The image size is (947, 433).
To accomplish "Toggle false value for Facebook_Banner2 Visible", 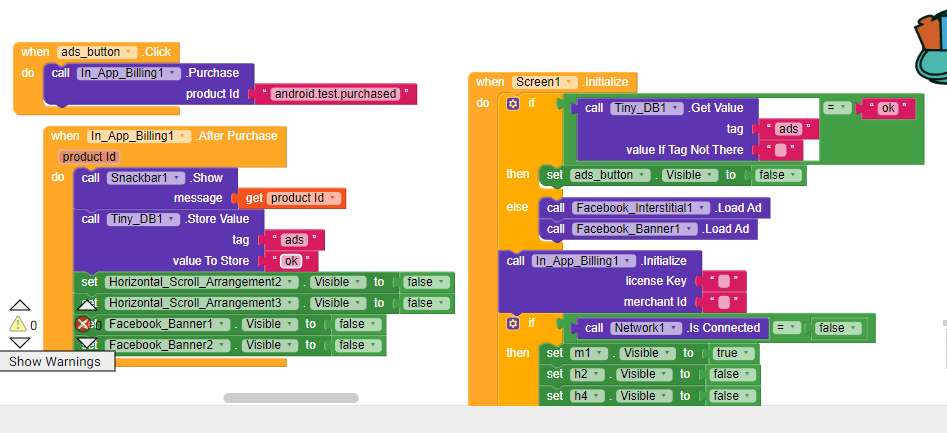I will tap(358, 345).
